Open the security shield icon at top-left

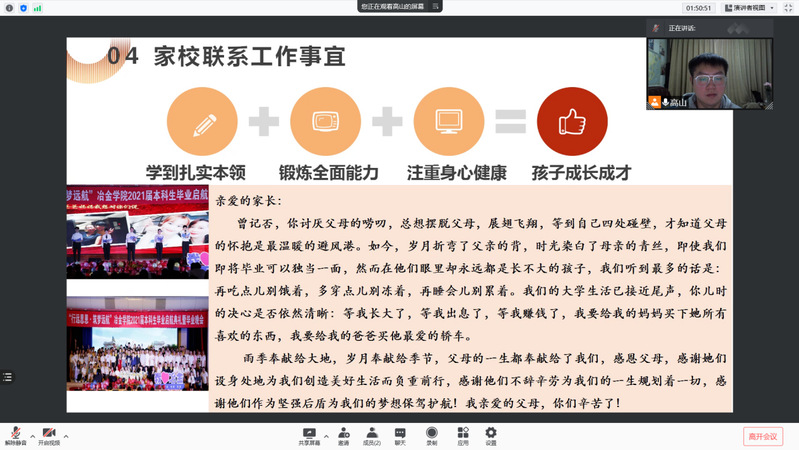point(22,7)
